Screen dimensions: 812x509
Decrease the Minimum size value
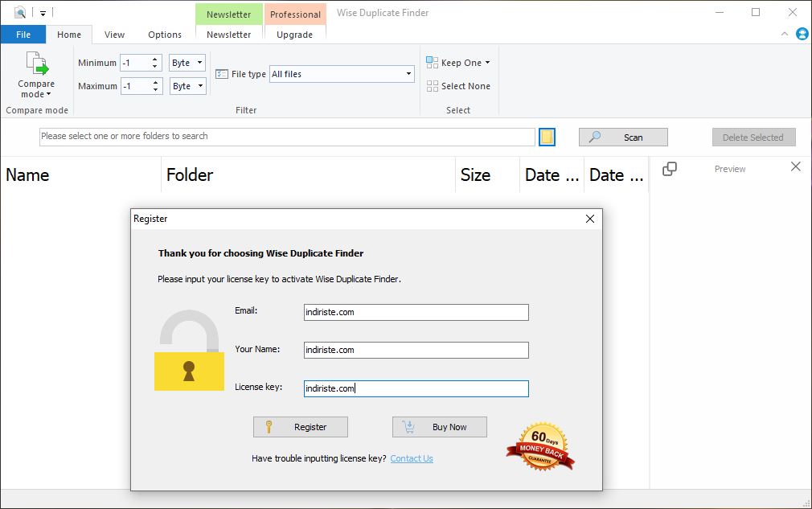coord(155,66)
